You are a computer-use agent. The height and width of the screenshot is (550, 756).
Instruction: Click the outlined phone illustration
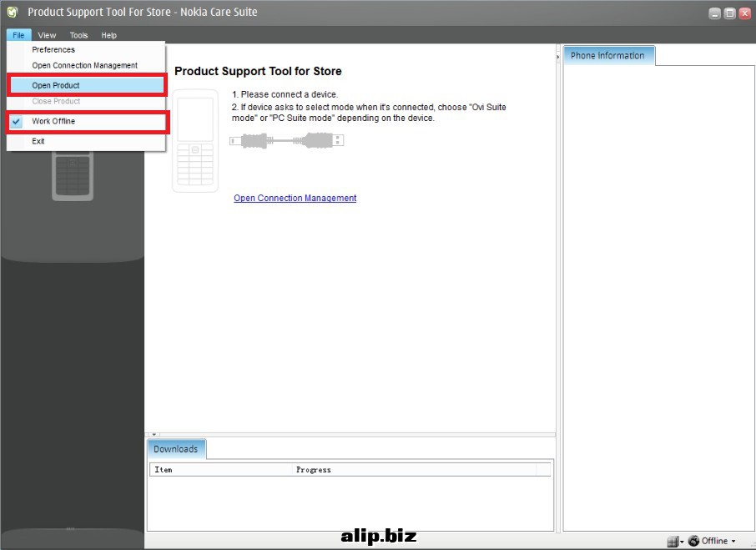click(x=195, y=141)
